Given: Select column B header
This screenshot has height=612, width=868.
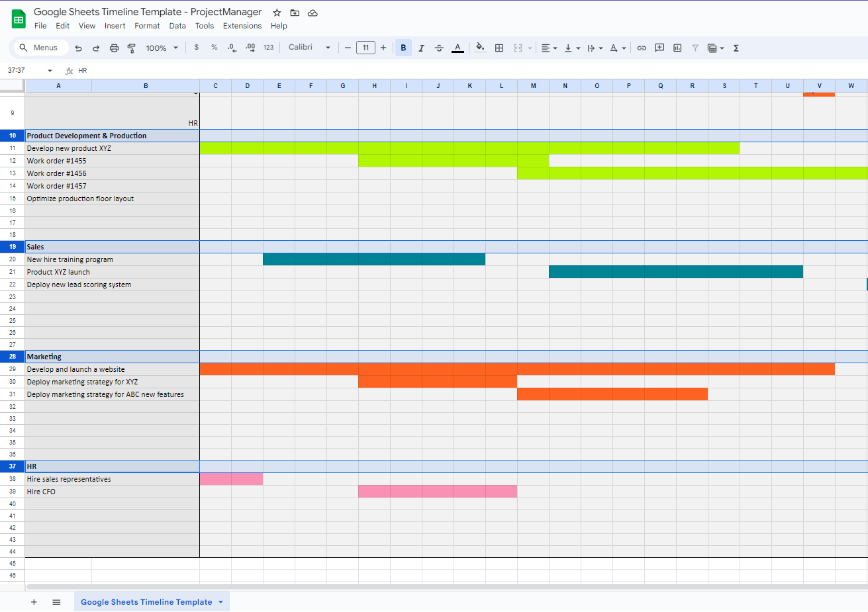Looking at the screenshot, I should click(x=146, y=86).
